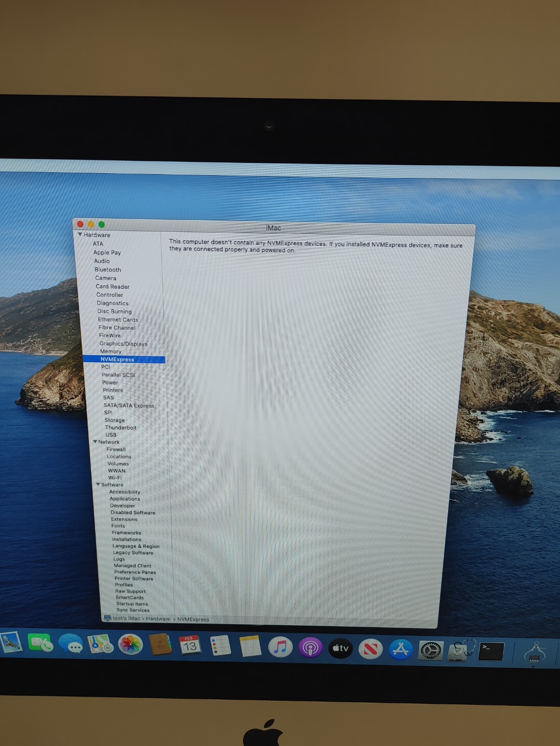Select Printers under Hardware
560x746 pixels.
coord(113,390)
